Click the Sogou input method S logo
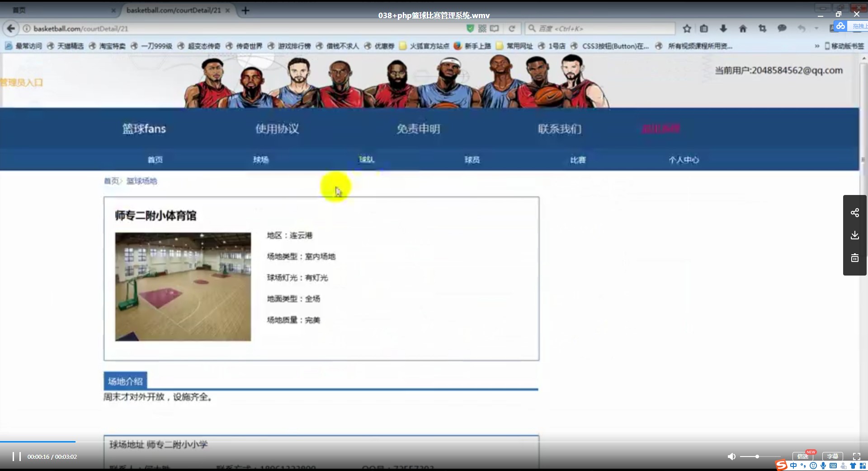 click(x=781, y=466)
